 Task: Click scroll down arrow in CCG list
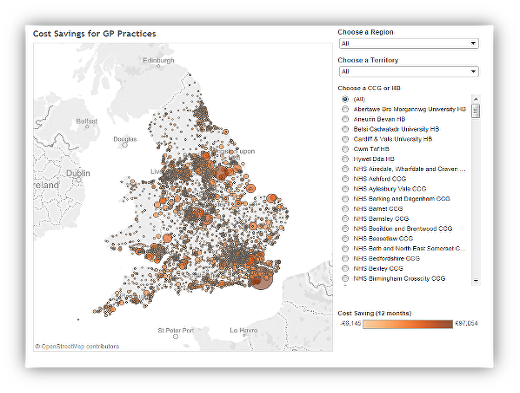[476, 281]
